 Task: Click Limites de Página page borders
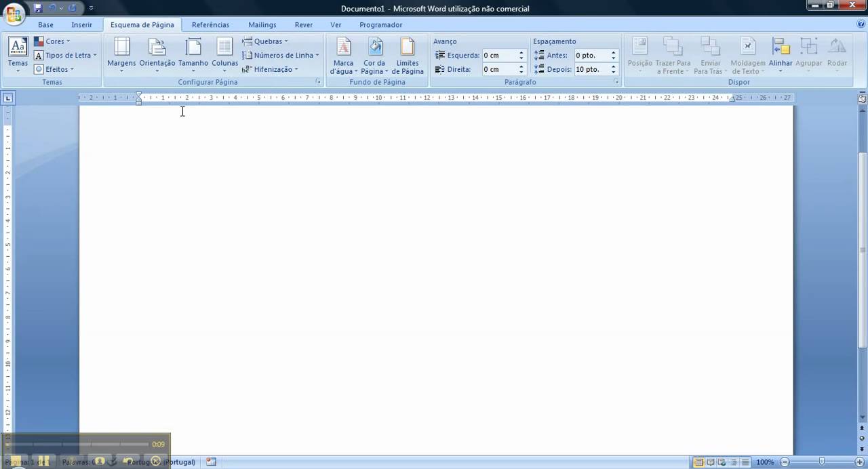[x=408, y=56]
